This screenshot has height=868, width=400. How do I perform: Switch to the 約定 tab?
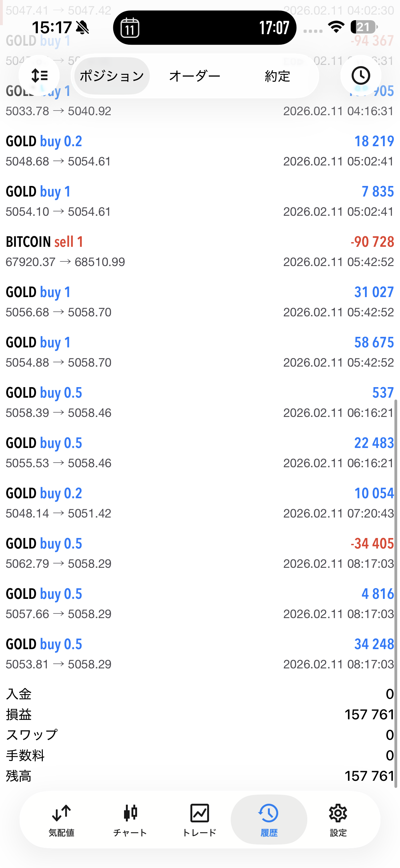click(277, 76)
